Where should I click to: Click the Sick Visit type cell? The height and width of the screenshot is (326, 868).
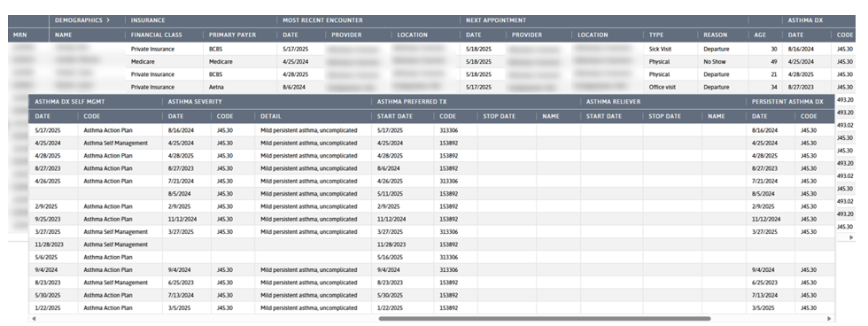click(x=661, y=50)
